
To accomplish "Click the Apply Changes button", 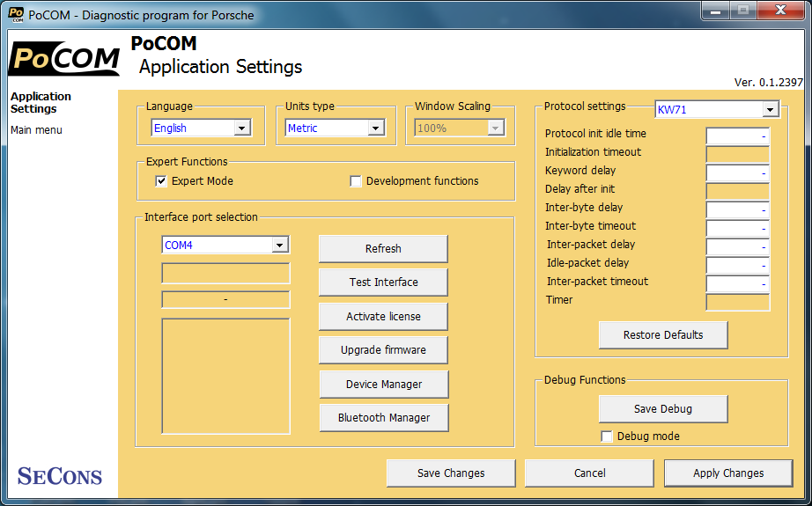I will [728, 473].
